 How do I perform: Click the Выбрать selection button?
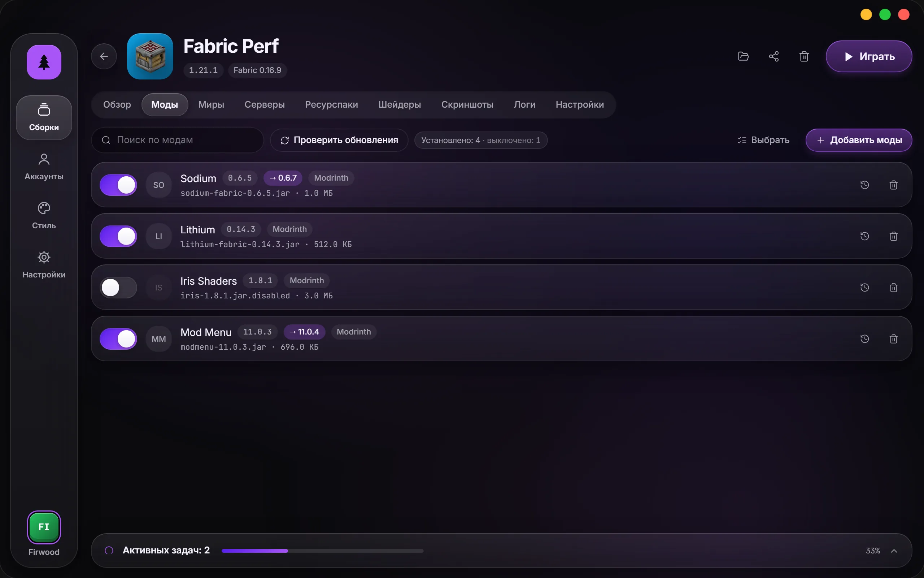pyautogui.click(x=763, y=140)
